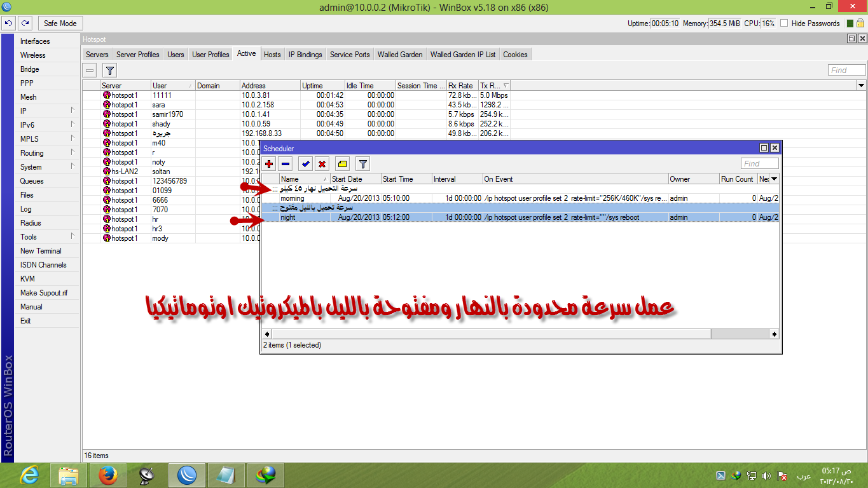Click the volume icon in system tray
This screenshot has height=488, width=868.
click(x=766, y=475)
